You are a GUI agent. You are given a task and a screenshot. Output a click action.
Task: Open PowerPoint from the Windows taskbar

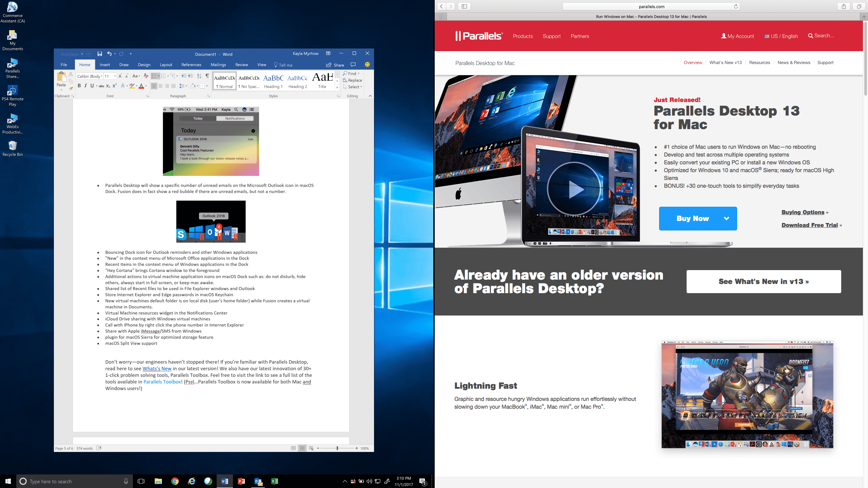click(241, 481)
